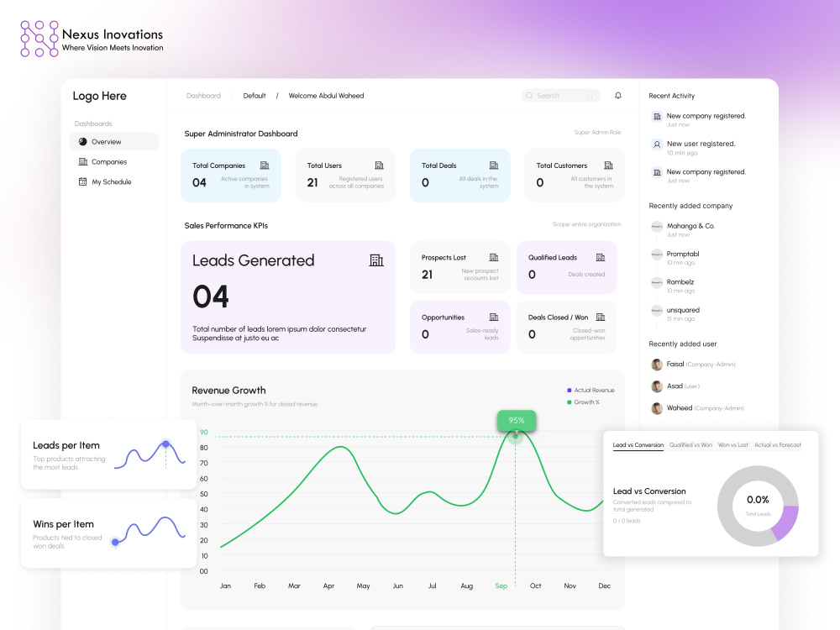
Task: Click the Scope: entire organization label
Action: coord(586,224)
